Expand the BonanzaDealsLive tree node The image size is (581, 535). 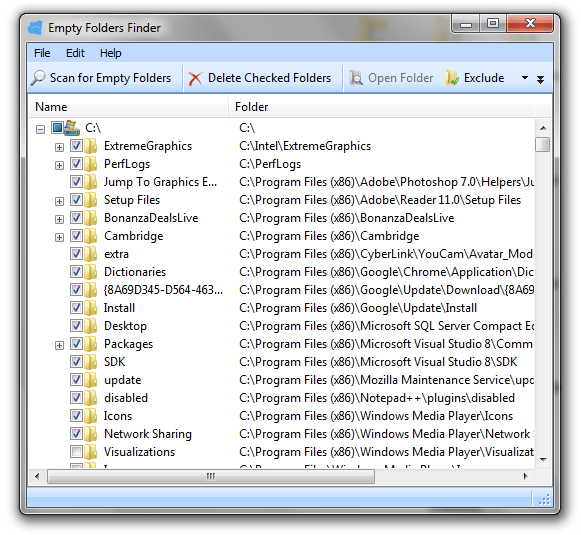(59, 219)
